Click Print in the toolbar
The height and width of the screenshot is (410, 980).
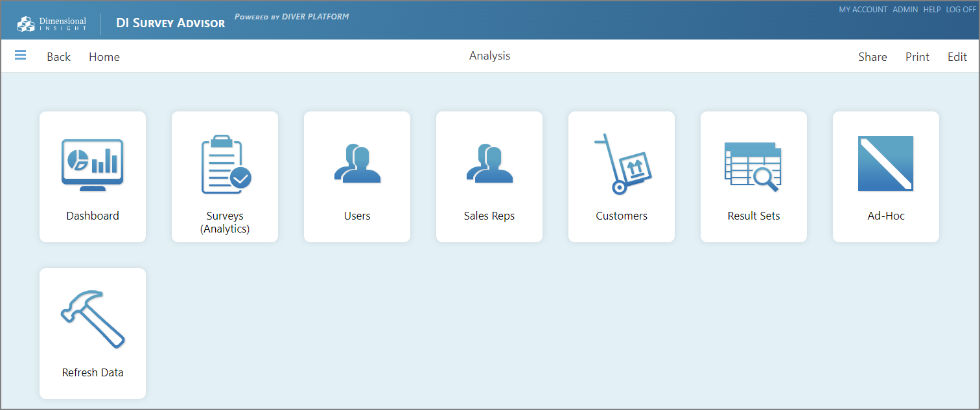point(917,57)
